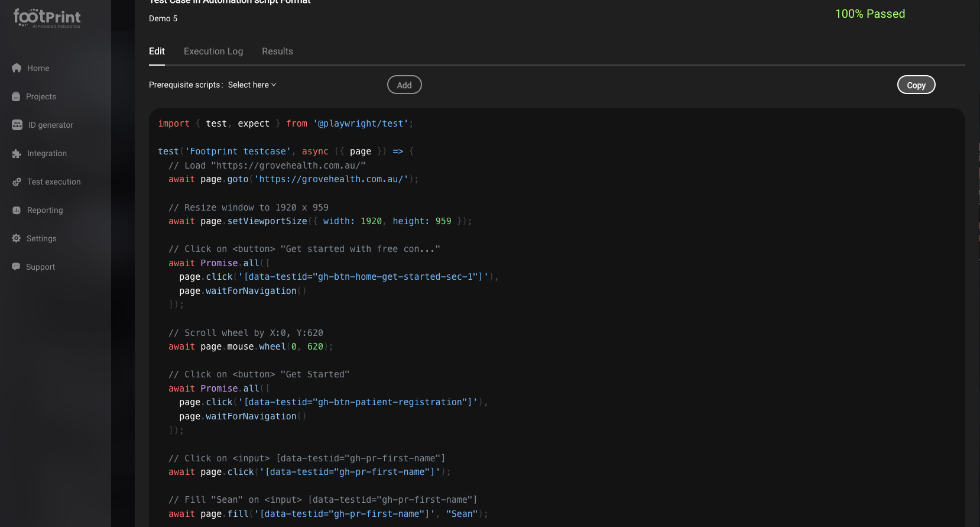Select the Edit tab
This screenshot has width=980, height=527.
pos(157,51)
